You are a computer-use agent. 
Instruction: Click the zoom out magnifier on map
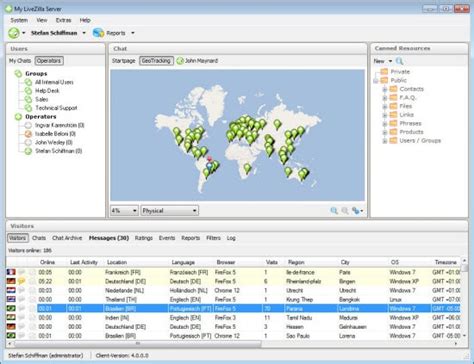click(345, 211)
